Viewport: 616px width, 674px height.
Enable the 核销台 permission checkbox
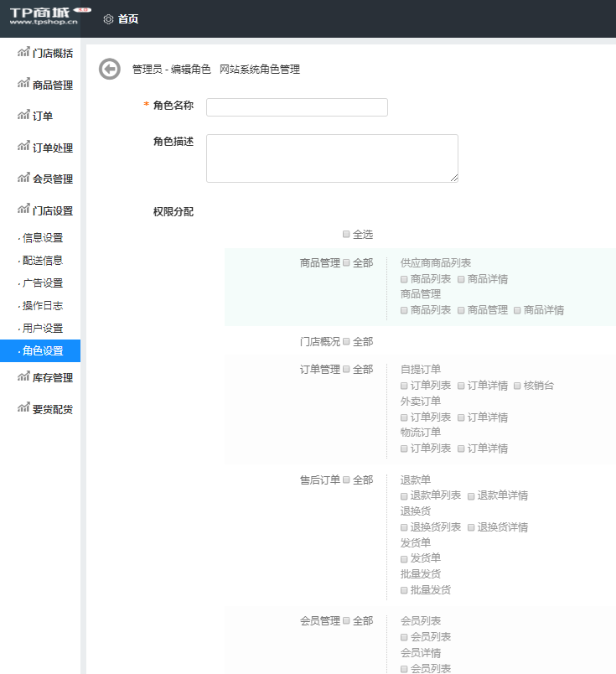(x=517, y=386)
